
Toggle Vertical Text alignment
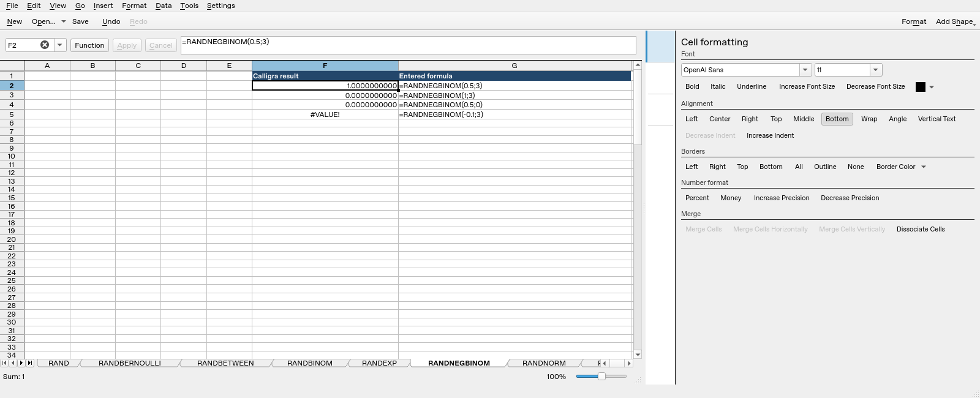click(x=937, y=119)
